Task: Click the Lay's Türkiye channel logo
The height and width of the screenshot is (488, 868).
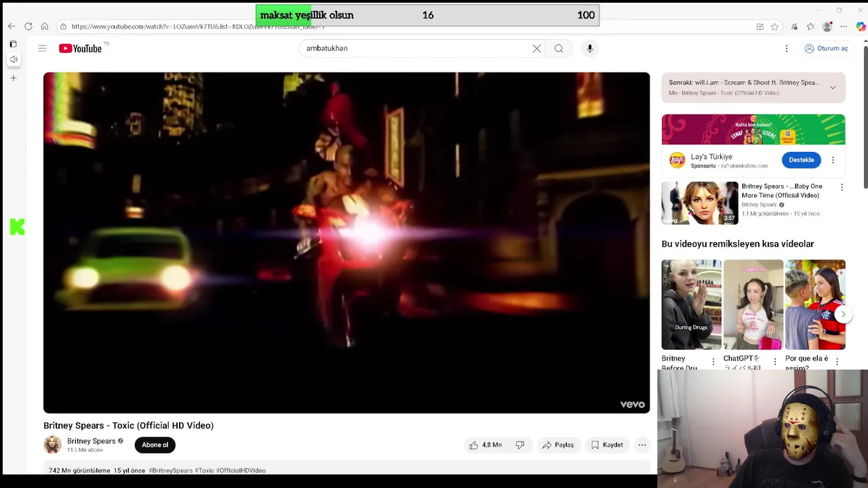Action: point(677,160)
